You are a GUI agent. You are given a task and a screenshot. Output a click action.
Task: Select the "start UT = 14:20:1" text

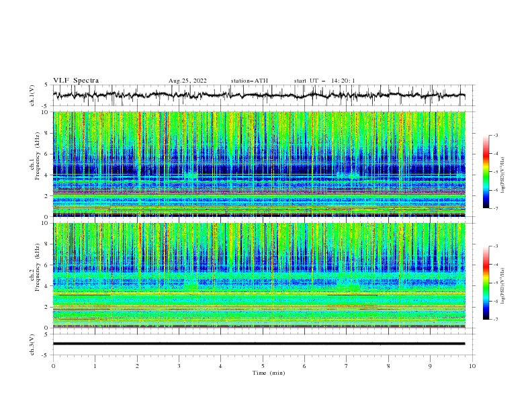[x=324, y=81]
